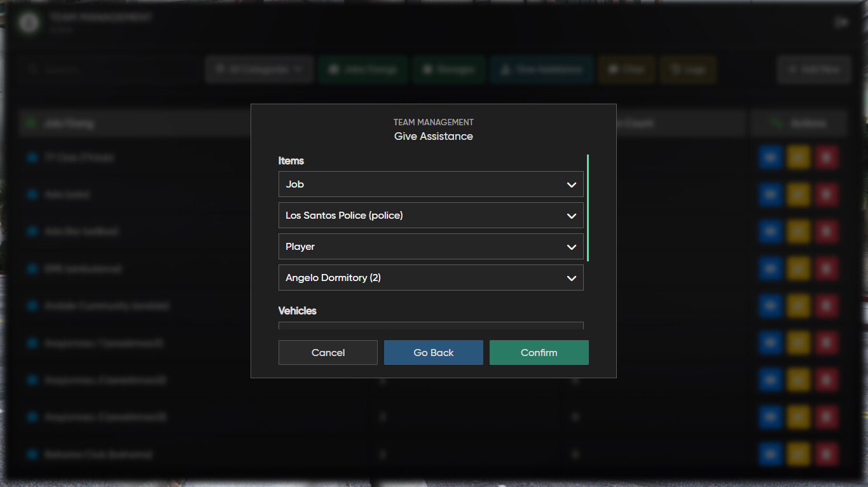Image resolution: width=868 pixels, height=487 pixels.
Task: Click the plus icon on the Add New button
Action: tap(792, 69)
